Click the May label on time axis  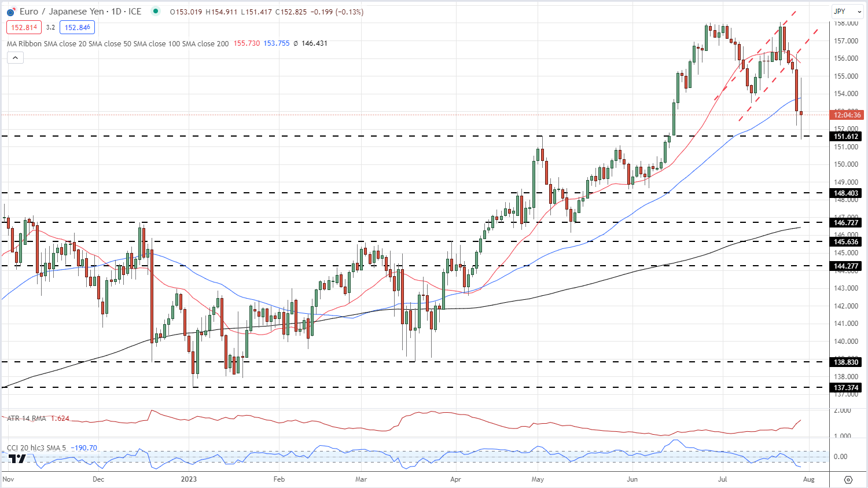point(538,479)
